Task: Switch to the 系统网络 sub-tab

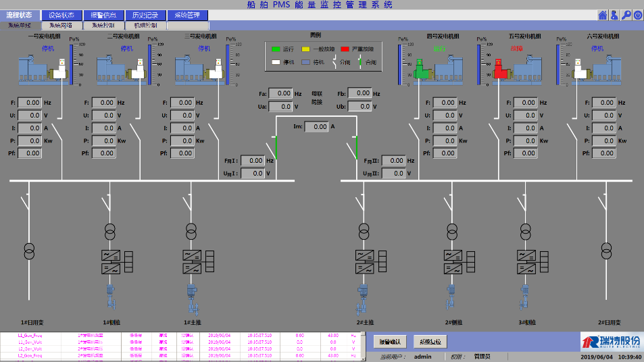Action: (x=61, y=26)
